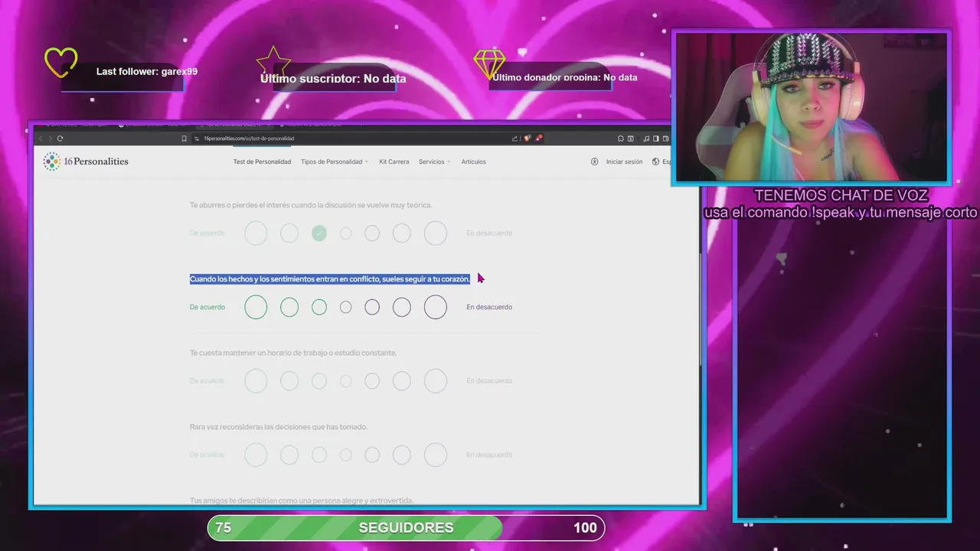The height and width of the screenshot is (551, 980).
Task: Open the Artículos menu item
Action: [473, 161]
